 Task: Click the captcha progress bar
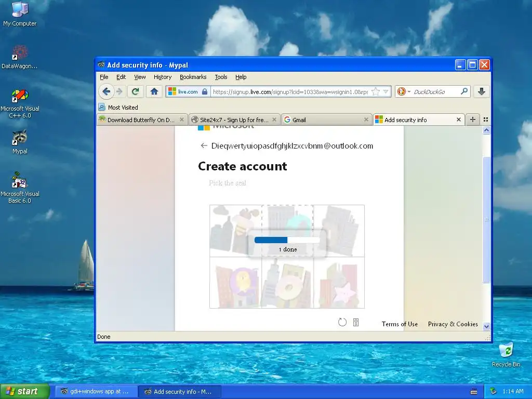287,240
